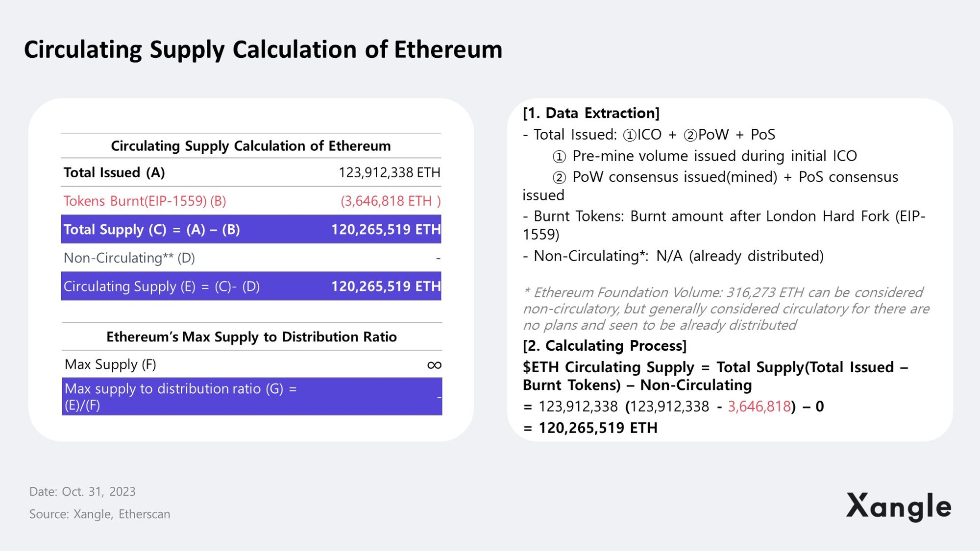Click the Non-Circulating** (D) label
This screenshot has height=551, width=980.
(129, 258)
